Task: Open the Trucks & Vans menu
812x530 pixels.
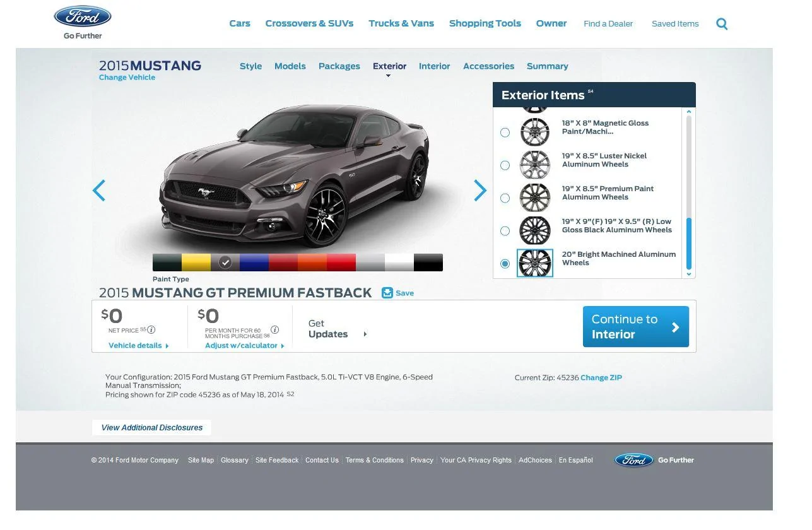Action: [x=401, y=23]
